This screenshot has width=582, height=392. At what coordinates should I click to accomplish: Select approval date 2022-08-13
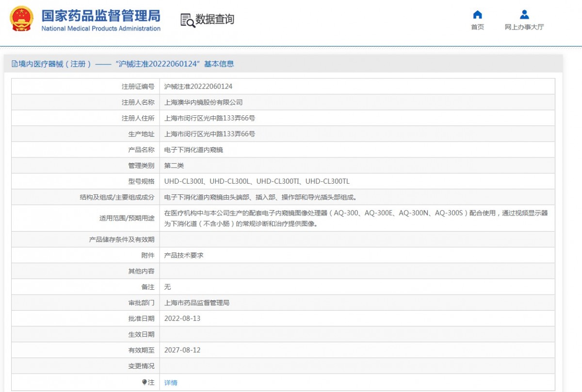[x=182, y=318]
